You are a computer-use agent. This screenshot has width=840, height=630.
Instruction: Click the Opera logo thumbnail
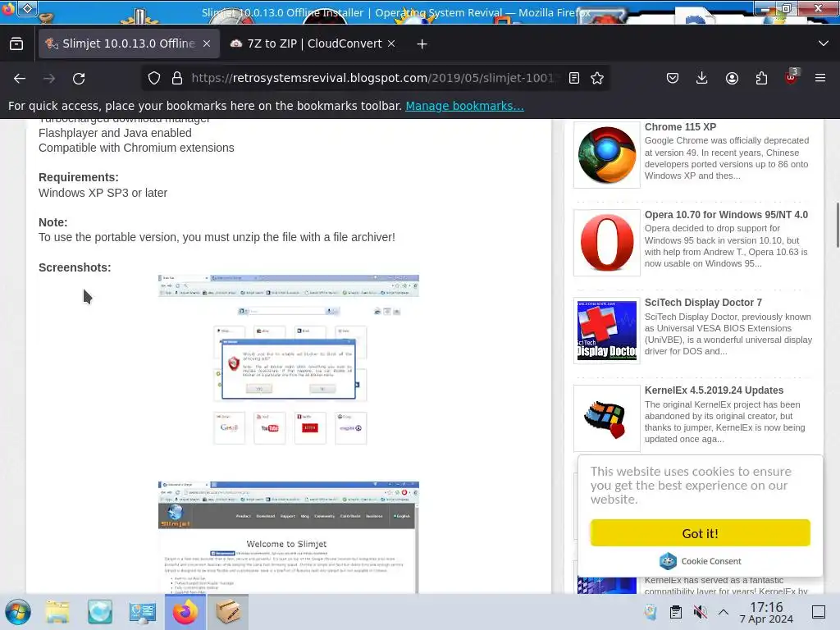(606, 243)
